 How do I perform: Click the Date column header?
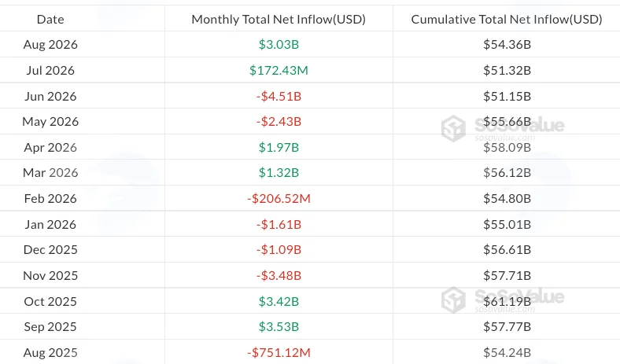50,20
